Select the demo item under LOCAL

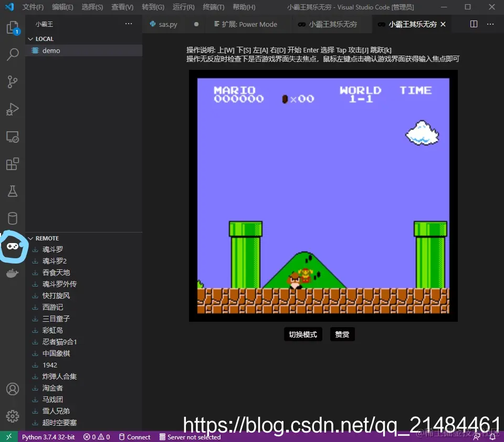tap(84, 50)
